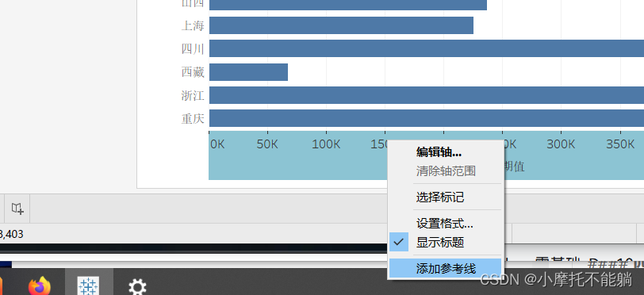Image resolution: width=644 pixels, height=295 pixels.
Task: Click the 重庆 bar in the chart
Action: [427, 118]
